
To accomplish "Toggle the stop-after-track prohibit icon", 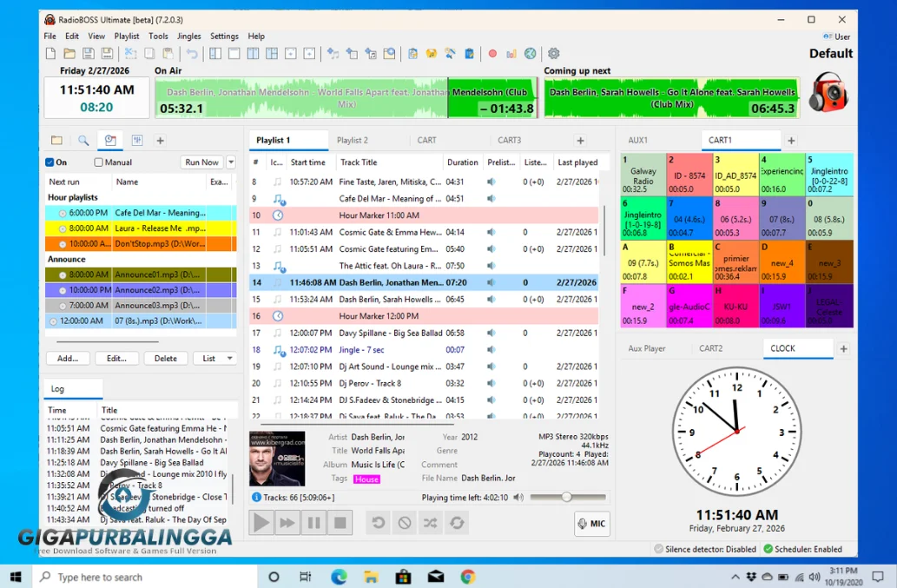I will [405, 522].
